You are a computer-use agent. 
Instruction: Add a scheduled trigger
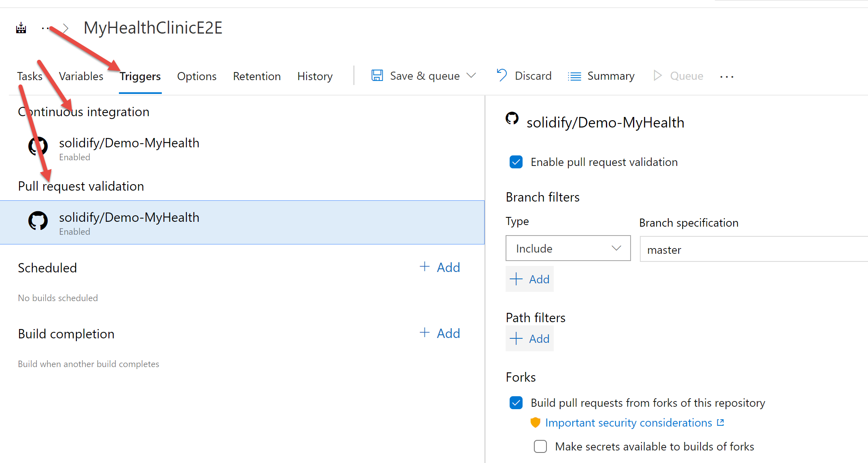[x=440, y=267]
